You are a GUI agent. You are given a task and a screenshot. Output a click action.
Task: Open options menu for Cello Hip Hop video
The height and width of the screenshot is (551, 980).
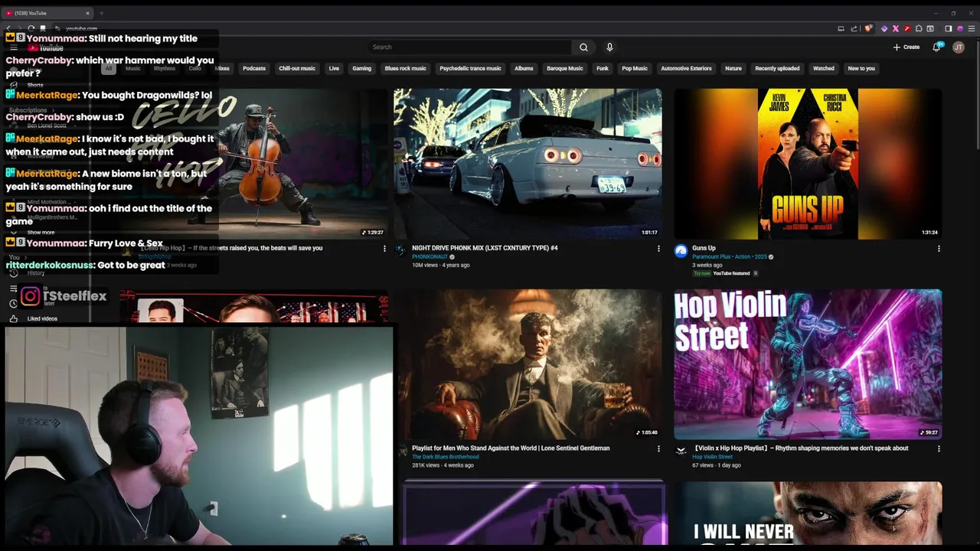coord(384,249)
